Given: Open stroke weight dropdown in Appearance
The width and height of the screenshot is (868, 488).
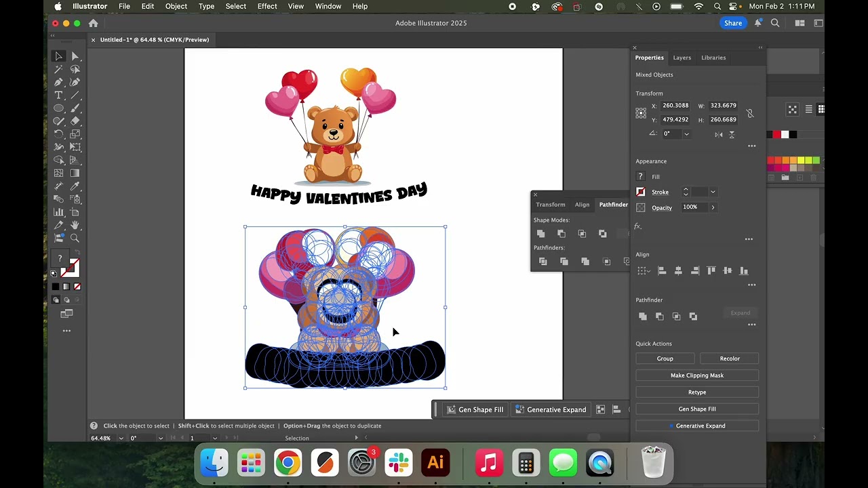Looking at the screenshot, I should tap(713, 192).
